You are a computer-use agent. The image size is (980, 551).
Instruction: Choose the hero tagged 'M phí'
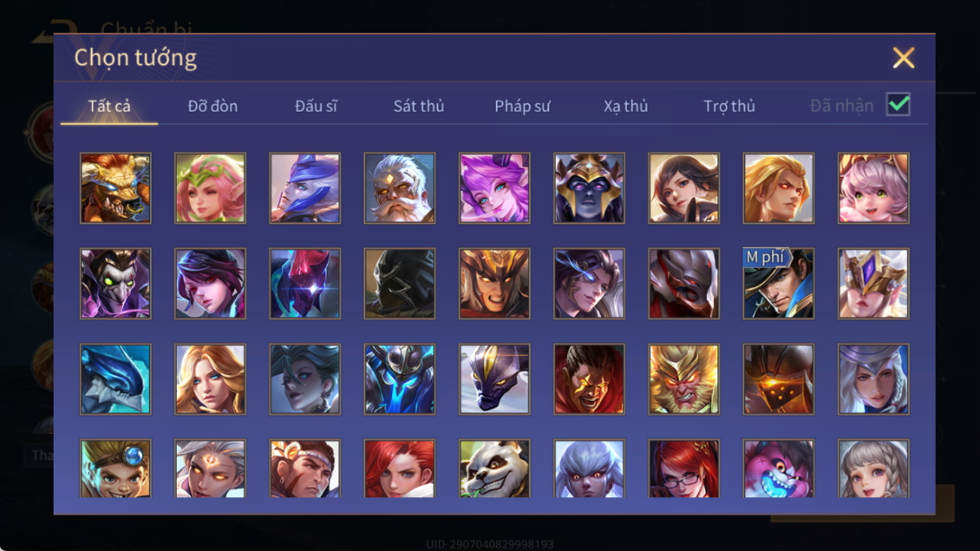coord(778,284)
